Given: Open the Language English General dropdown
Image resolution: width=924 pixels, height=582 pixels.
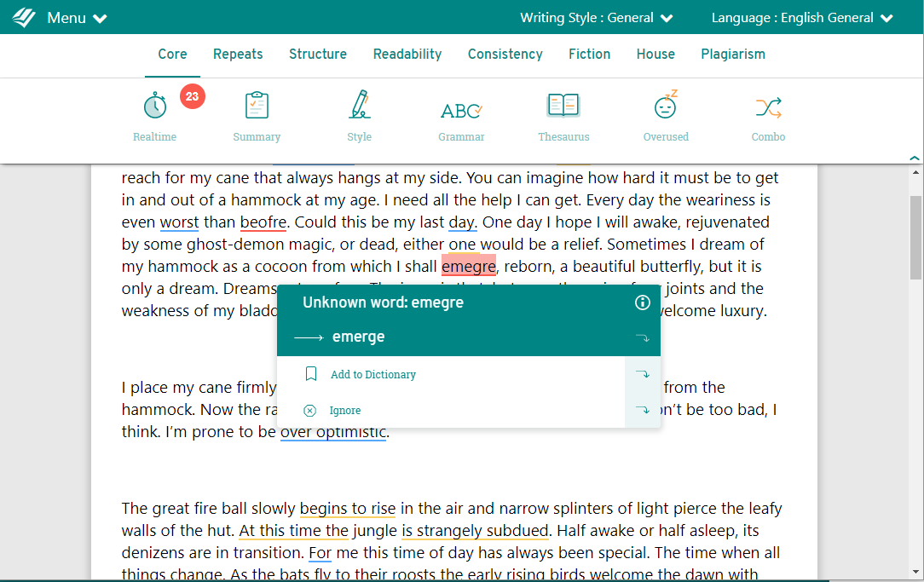Looking at the screenshot, I should [x=800, y=17].
